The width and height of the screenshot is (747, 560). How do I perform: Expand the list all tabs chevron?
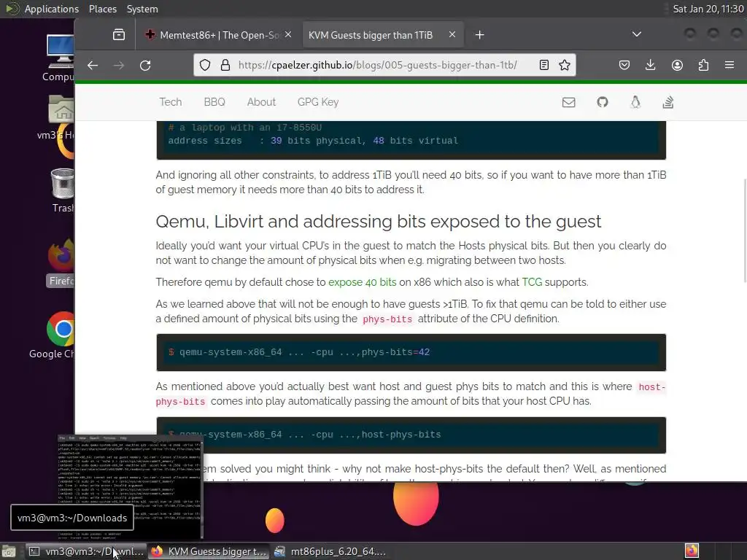636,34
